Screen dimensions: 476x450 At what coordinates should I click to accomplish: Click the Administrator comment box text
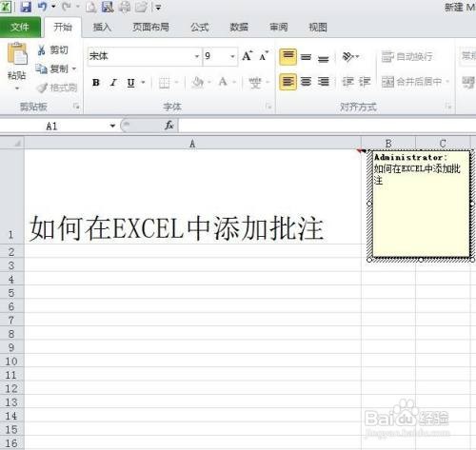pos(417,168)
